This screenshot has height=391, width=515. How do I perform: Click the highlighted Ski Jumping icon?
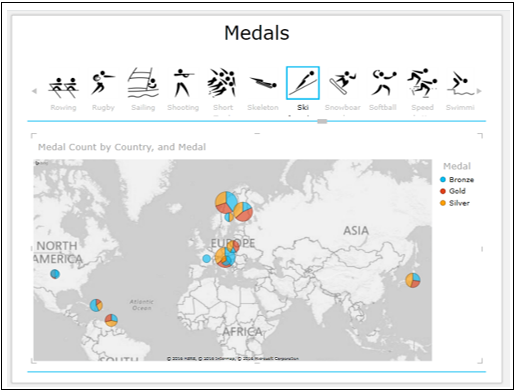pyautogui.click(x=303, y=83)
